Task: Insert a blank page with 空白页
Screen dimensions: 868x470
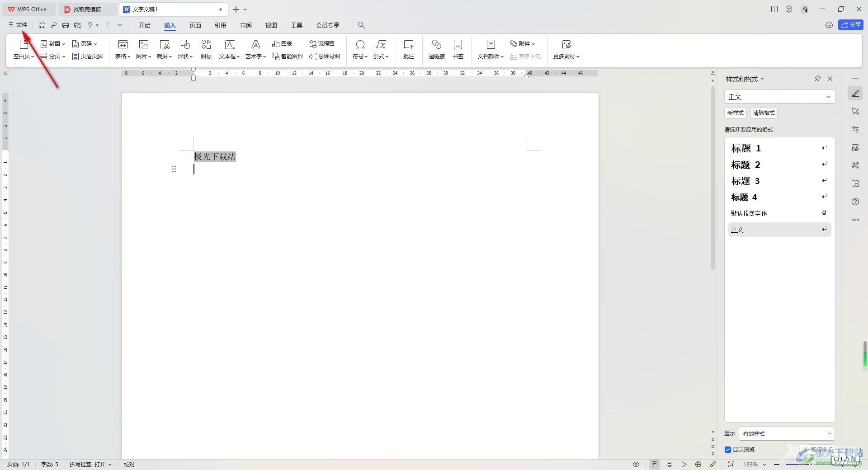Action: click(24, 49)
